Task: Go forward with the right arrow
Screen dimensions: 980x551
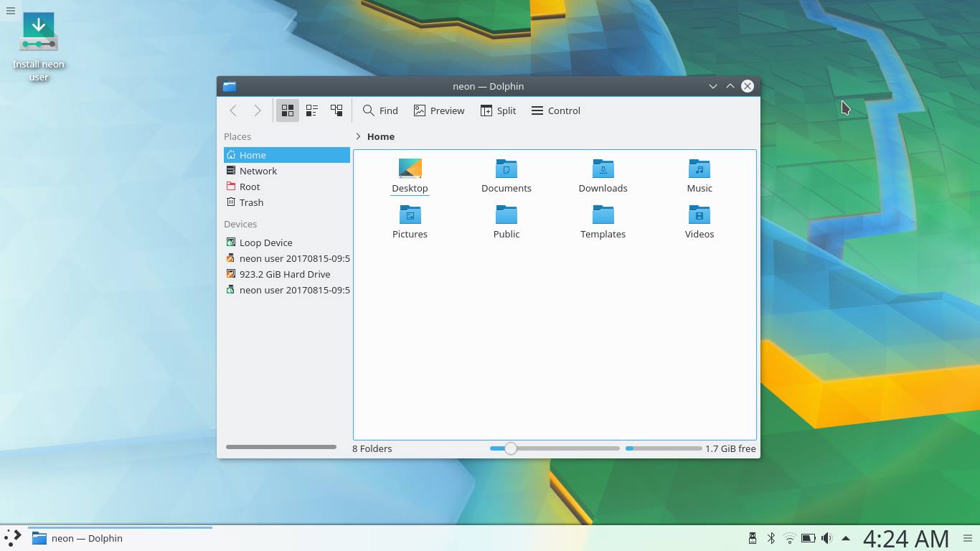Action: coord(258,110)
